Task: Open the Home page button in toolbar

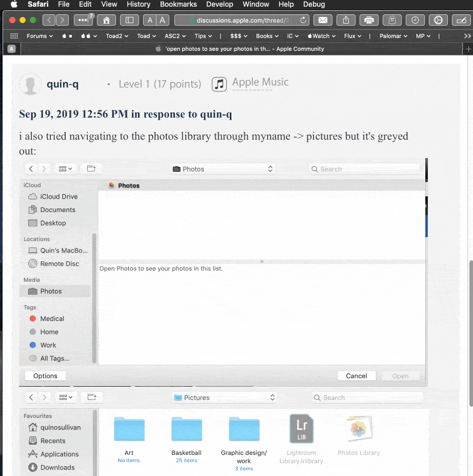Action: click(x=106, y=21)
